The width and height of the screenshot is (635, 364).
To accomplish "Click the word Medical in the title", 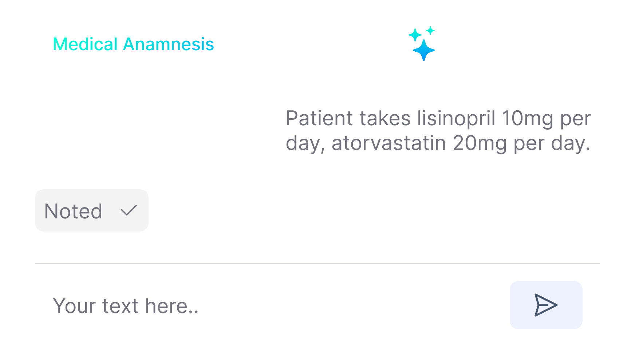I will tap(85, 44).
